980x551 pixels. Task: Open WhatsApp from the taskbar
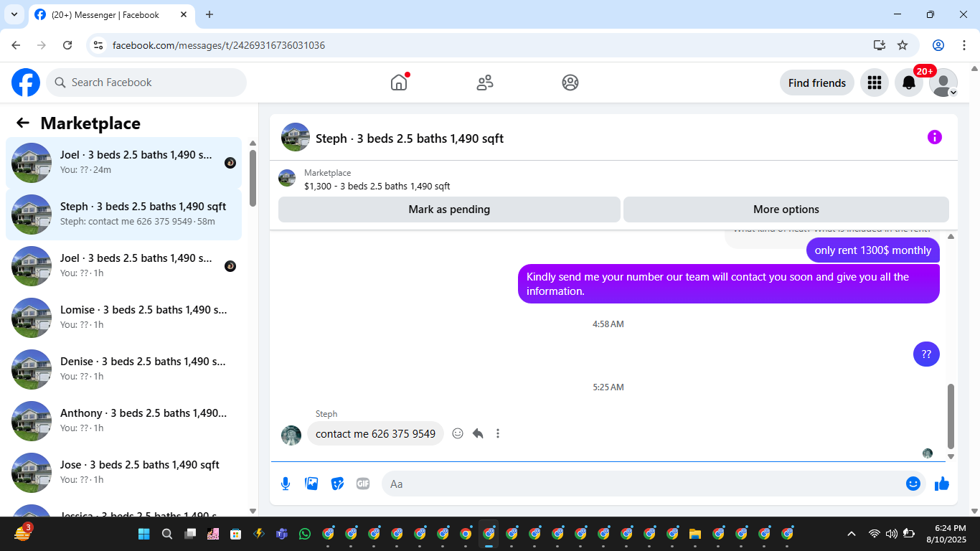click(x=305, y=534)
